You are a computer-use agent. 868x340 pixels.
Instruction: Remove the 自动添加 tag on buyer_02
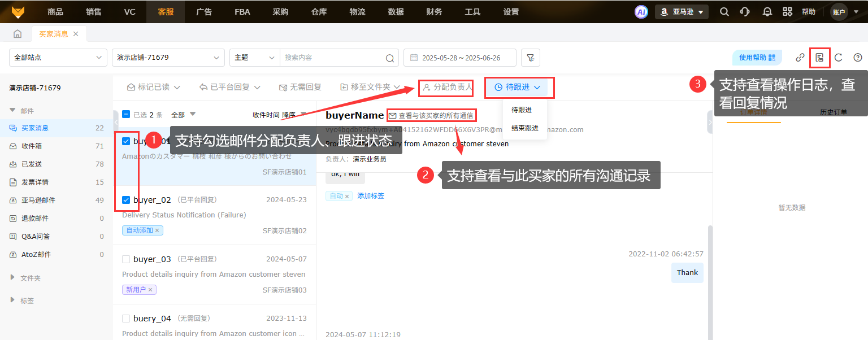click(158, 230)
